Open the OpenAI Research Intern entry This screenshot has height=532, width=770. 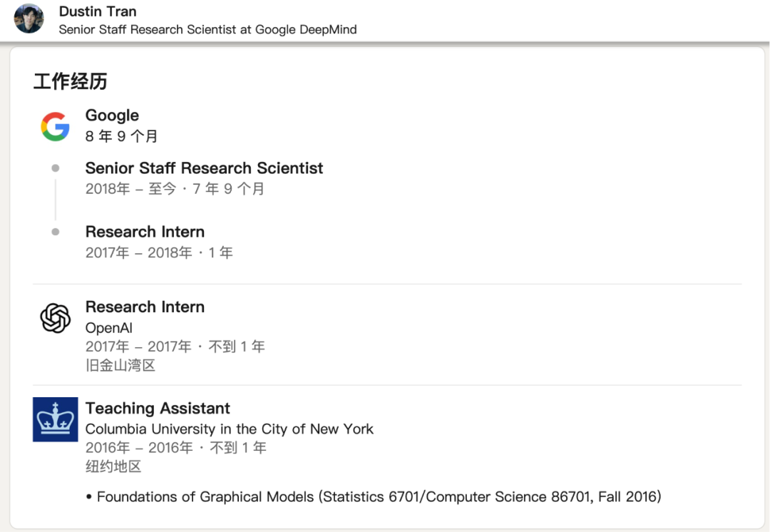click(145, 307)
